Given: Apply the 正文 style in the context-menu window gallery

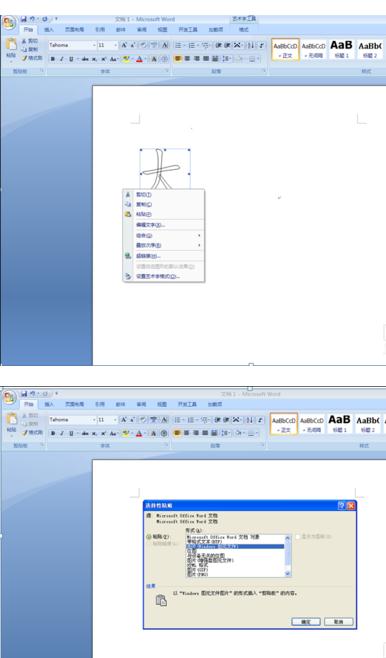Looking at the screenshot, I should click(x=285, y=50).
